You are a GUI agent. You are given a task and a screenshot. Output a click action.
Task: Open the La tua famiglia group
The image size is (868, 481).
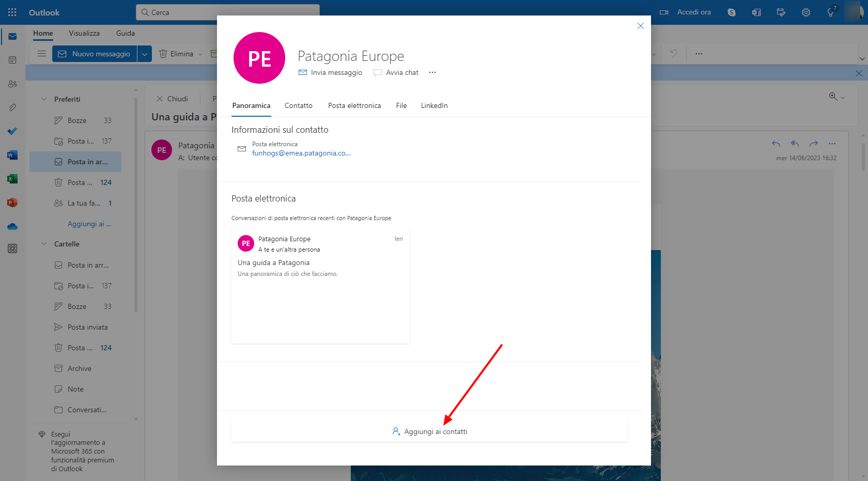click(75, 203)
